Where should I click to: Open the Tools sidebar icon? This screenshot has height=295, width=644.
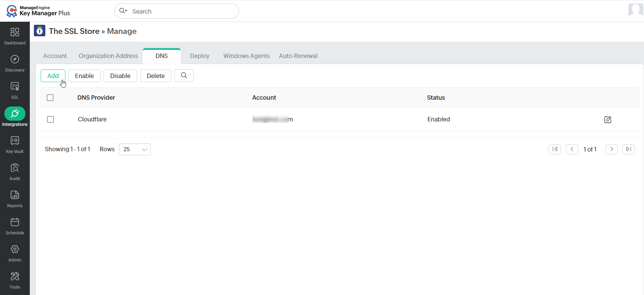coord(15,276)
